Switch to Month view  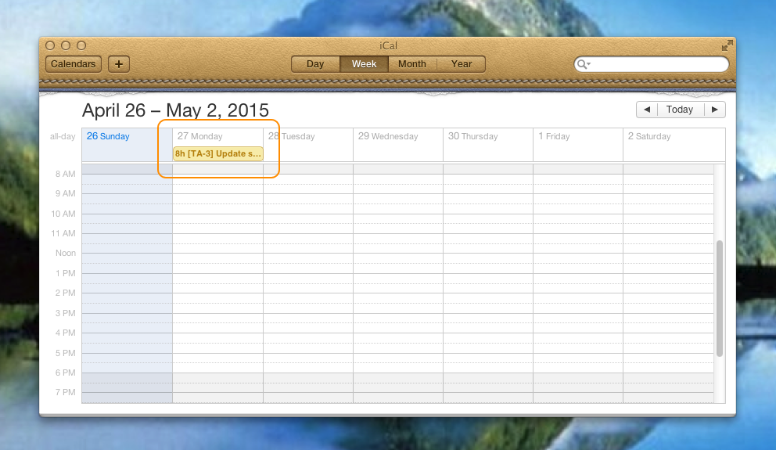[412, 64]
